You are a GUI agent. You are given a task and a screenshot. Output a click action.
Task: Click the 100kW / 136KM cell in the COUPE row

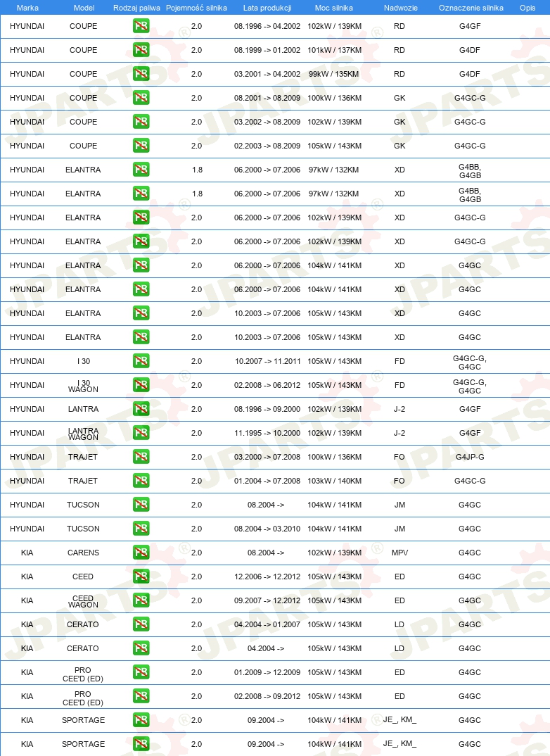[x=335, y=98]
